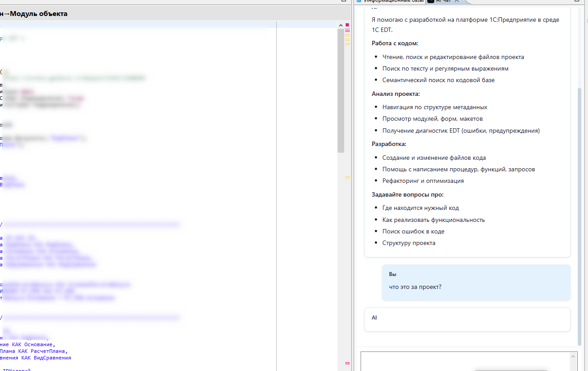Jump to warning marker beside Рефакторинг line

tap(347, 177)
